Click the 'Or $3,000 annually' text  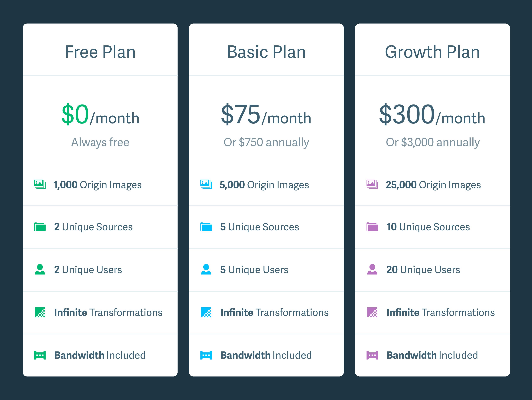(x=433, y=142)
